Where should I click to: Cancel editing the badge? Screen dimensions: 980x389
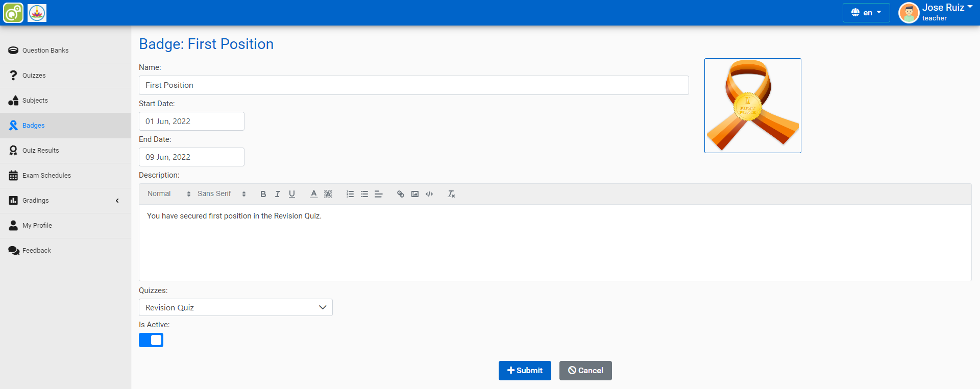coord(585,371)
